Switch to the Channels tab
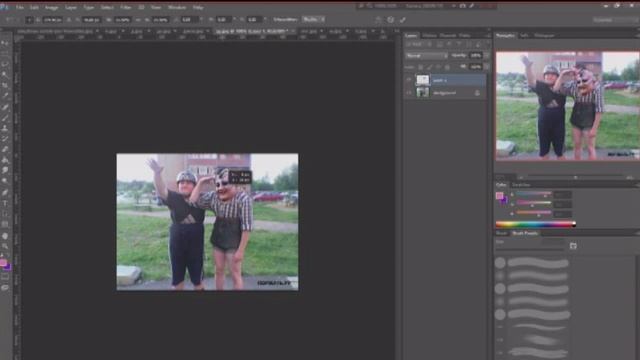Image resolution: width=640 pixels, height=360 pixels. click(448, 36)
